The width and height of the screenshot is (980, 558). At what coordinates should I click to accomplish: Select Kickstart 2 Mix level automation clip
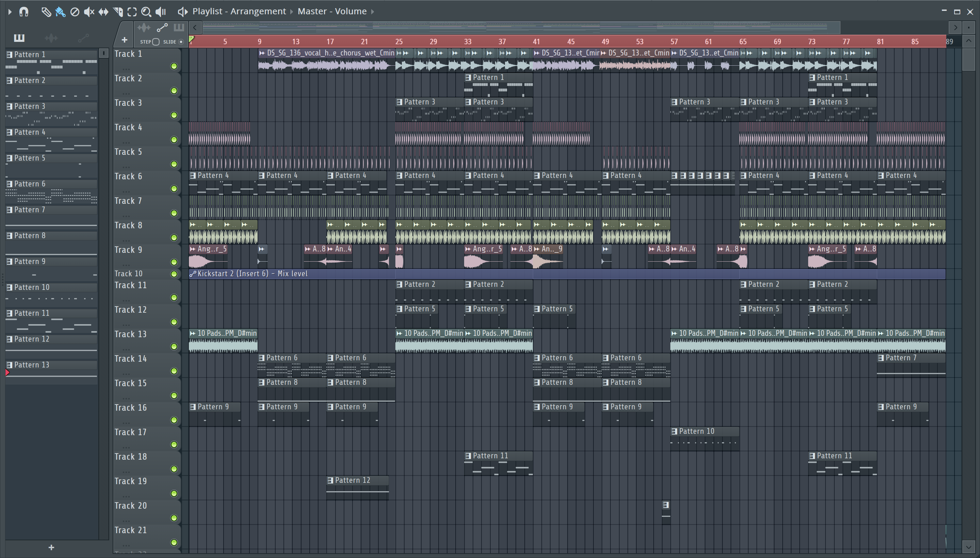[567, 274]
